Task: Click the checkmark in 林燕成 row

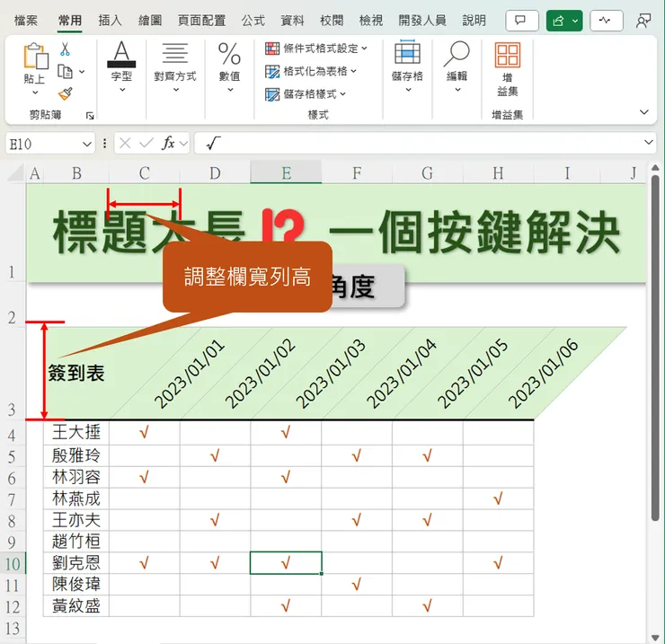Action: [x=499, y=498]
